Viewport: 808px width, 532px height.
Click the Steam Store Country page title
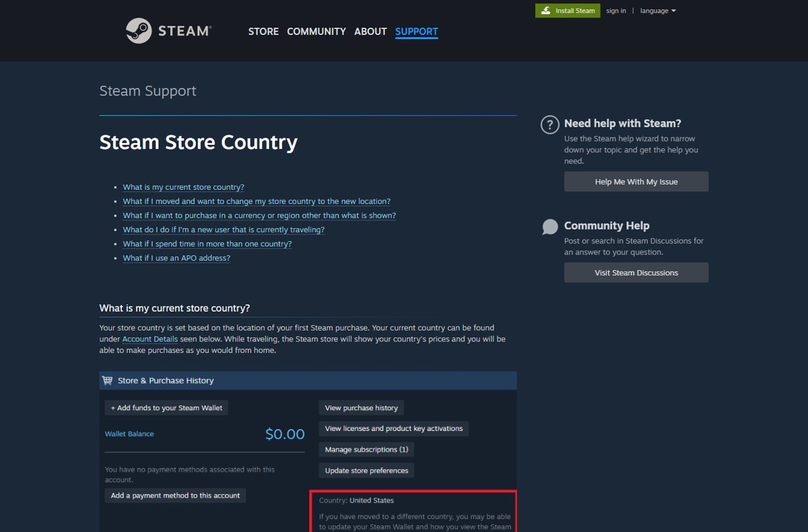[199, 143]
